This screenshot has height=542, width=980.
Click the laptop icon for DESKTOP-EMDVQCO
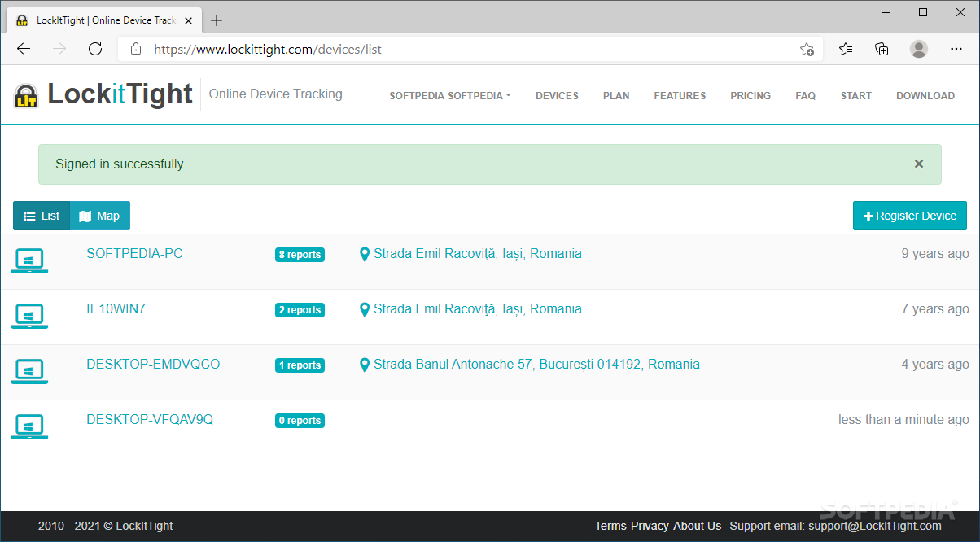[x=29, y=372]
